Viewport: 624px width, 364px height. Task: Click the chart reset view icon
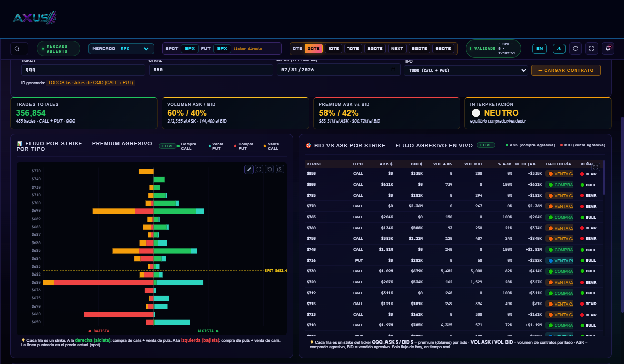click(269, 169)
